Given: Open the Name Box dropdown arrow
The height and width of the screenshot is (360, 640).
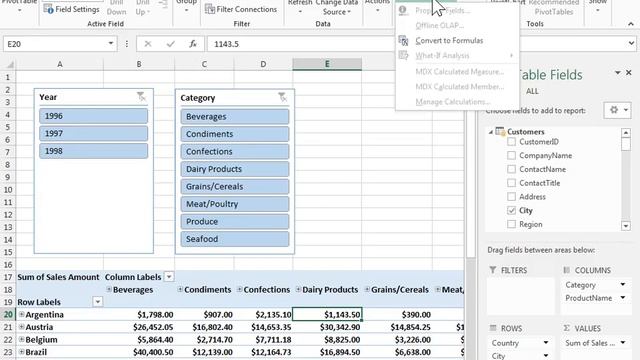Looking at the screenshot, I should (x=111, y=44).
